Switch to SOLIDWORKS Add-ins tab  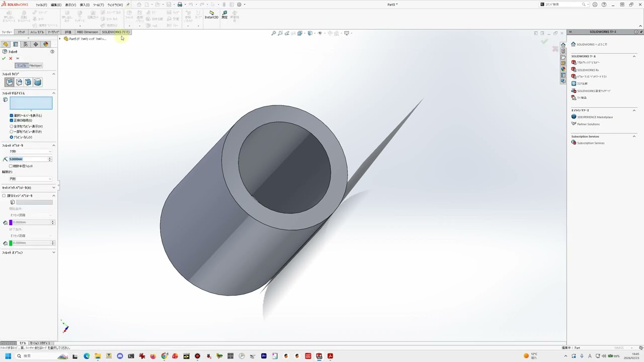pos(116,32)
